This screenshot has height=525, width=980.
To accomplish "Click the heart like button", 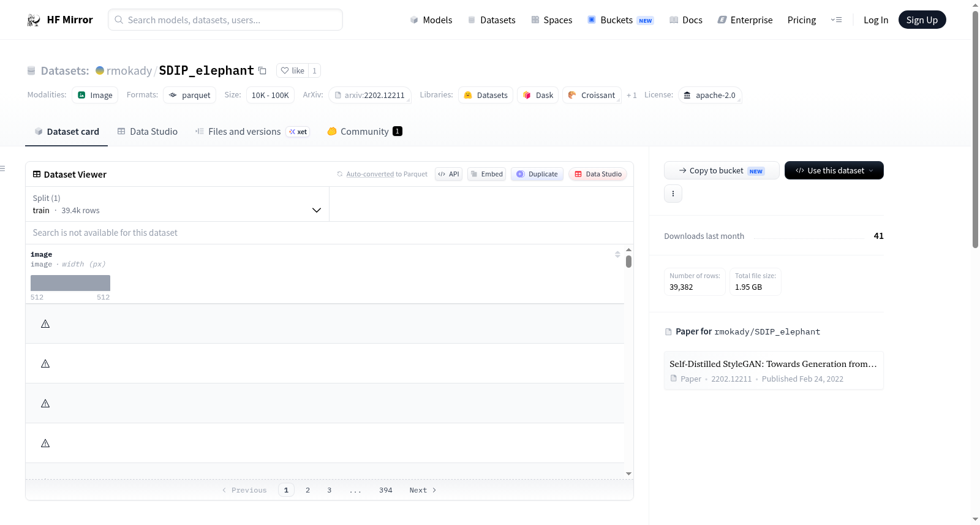I will 292,70.
